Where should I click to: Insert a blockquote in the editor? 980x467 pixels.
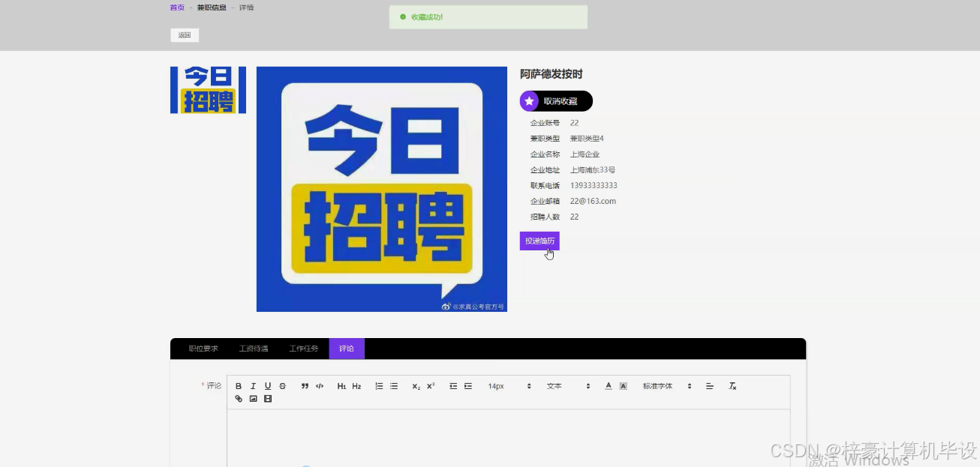pyautogui.click(x=305, y=386)
